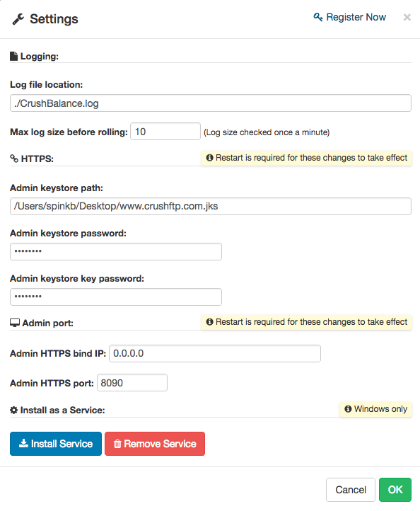This screenshot has height=511, width=420.
Task: Click the info icon on the HTTPS restart notice
Action: 210,158
